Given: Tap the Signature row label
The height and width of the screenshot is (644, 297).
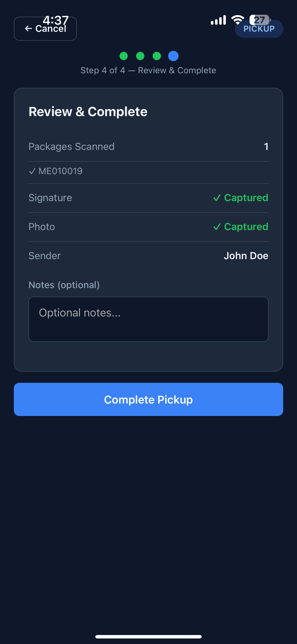Looking at the screenshot, I should point(50,198).
